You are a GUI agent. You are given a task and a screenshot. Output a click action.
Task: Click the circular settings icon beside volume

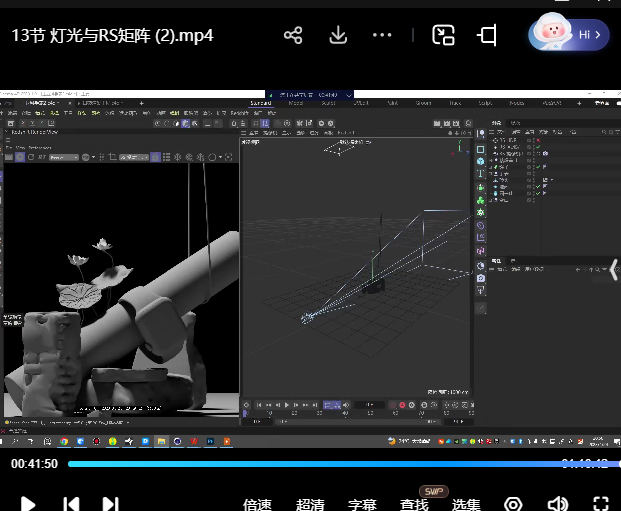tap(513, 504)
